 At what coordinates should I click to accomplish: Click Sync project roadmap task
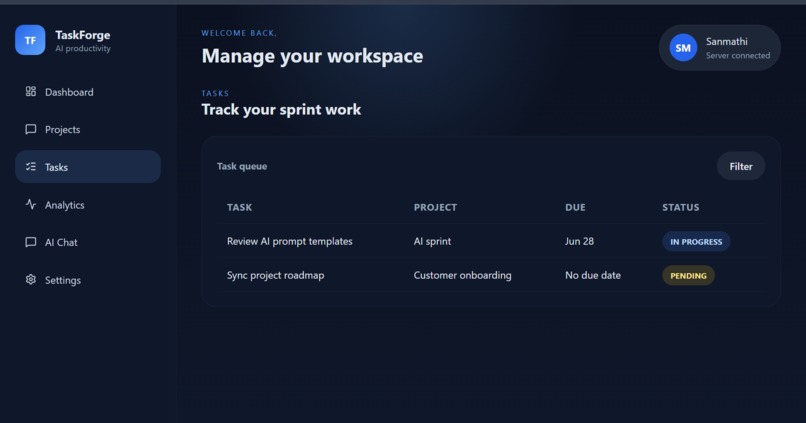(276, 275)
